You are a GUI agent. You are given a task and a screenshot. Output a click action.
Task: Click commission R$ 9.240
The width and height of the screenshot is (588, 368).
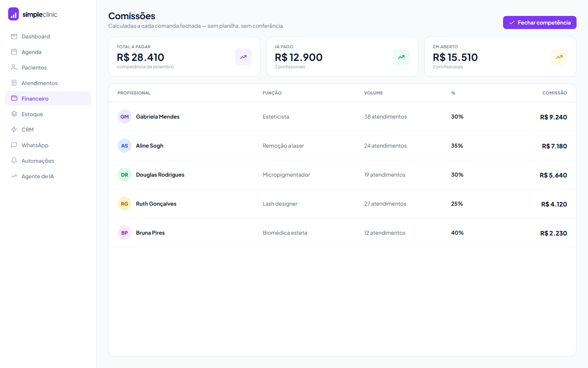553,117
